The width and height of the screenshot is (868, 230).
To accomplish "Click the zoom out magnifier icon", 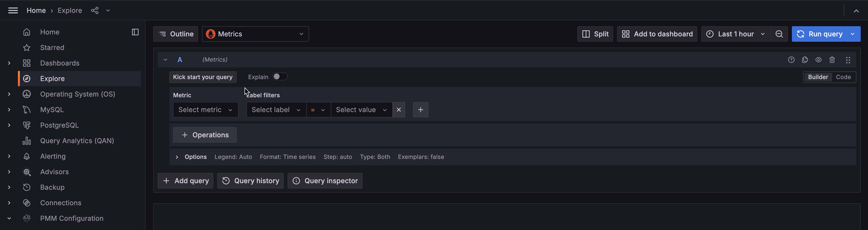I will (x=779, y=34).
